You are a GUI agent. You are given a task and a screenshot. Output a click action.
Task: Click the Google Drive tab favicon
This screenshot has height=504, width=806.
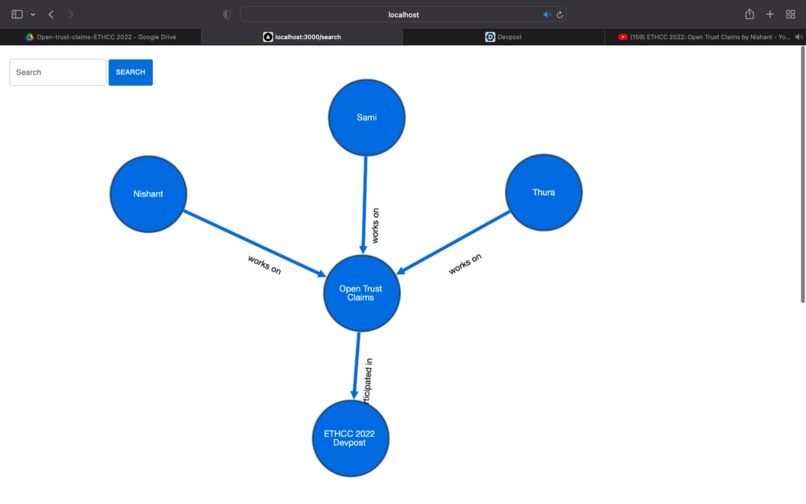coord(30,37)
